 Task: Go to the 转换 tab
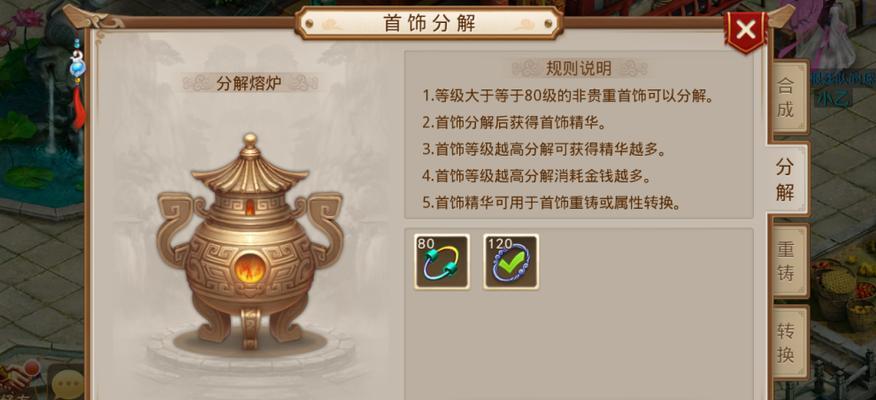(787, 342)
